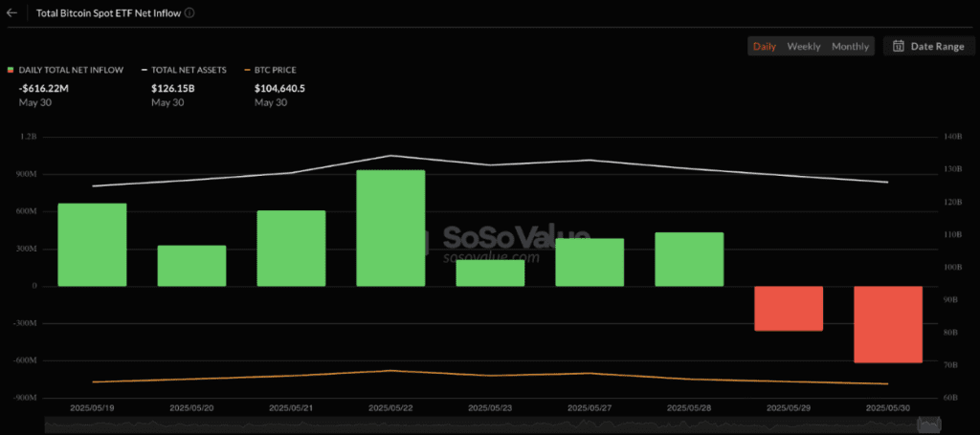
Task: Select the red bar for 2025/05/30
Action: coord(888,324)
